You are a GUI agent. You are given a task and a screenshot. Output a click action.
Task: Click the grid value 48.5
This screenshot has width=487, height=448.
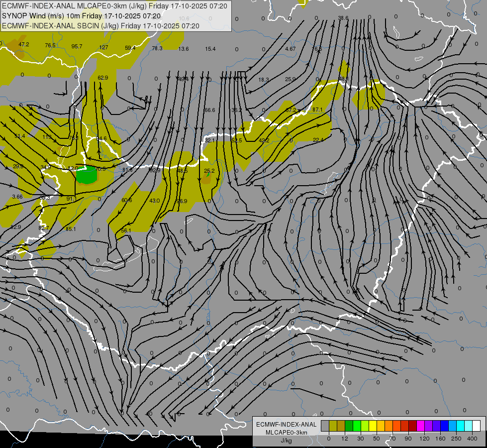tap(183, 171)
